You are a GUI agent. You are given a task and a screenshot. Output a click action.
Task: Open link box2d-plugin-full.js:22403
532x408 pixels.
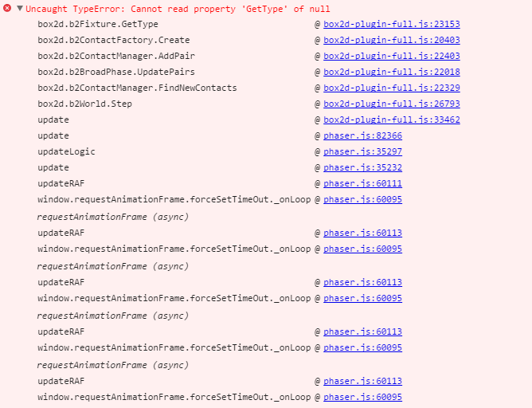392,56
